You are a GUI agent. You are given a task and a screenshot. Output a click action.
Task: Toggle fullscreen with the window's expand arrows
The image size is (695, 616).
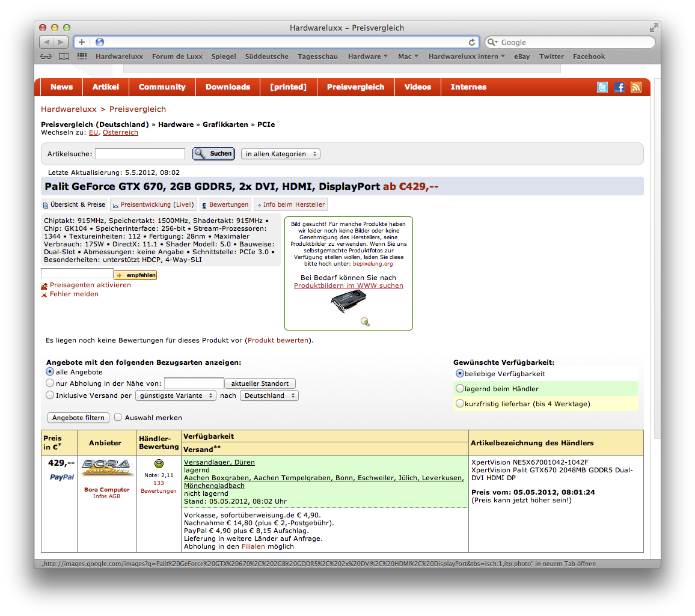click(654, 28)
